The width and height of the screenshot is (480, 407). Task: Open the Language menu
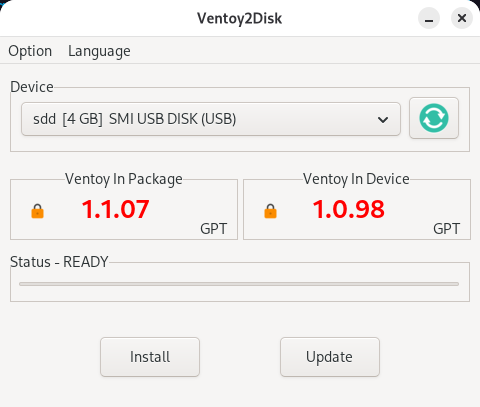99,51
